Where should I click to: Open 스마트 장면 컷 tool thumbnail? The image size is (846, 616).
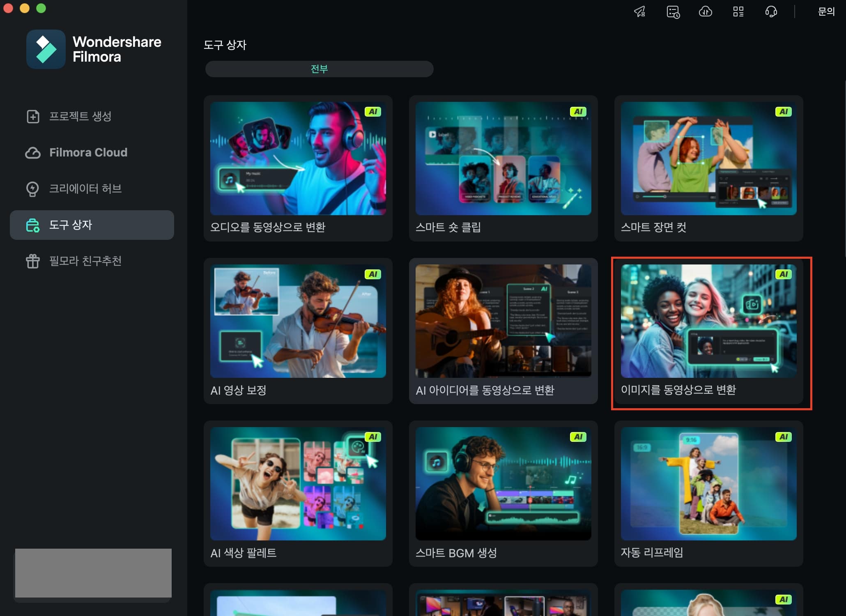[709, 159]
